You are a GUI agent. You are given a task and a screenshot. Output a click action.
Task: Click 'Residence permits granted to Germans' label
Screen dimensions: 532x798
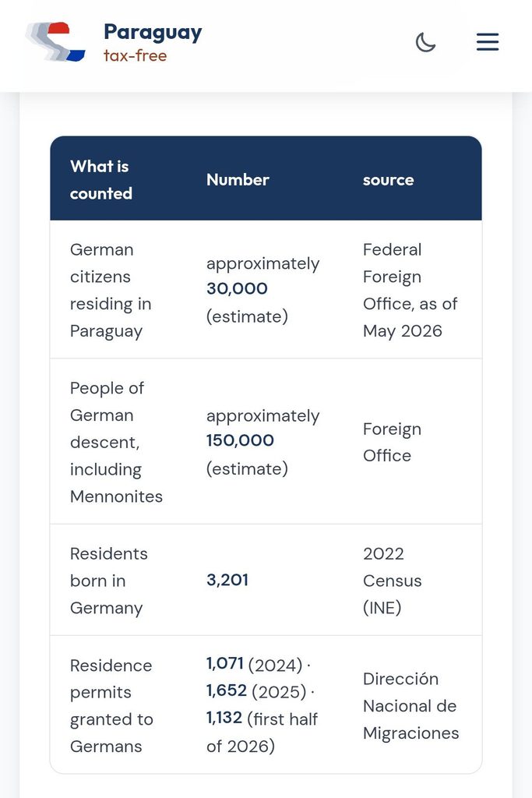point(111,706)
